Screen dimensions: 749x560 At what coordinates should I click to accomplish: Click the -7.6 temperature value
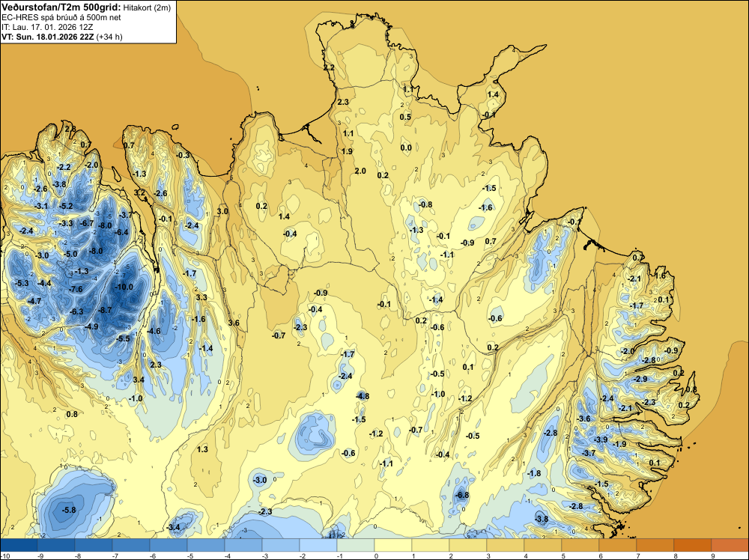coord(76,289)
